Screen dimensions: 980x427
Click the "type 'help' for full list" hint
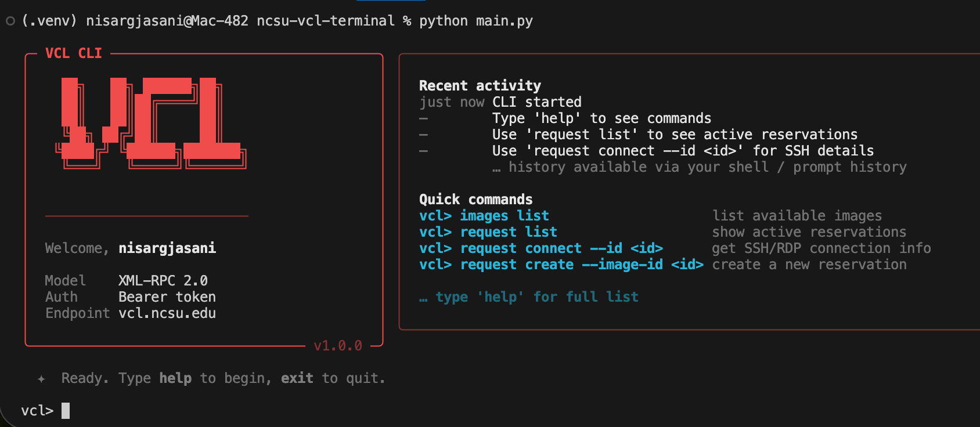(x=529, y=297)
